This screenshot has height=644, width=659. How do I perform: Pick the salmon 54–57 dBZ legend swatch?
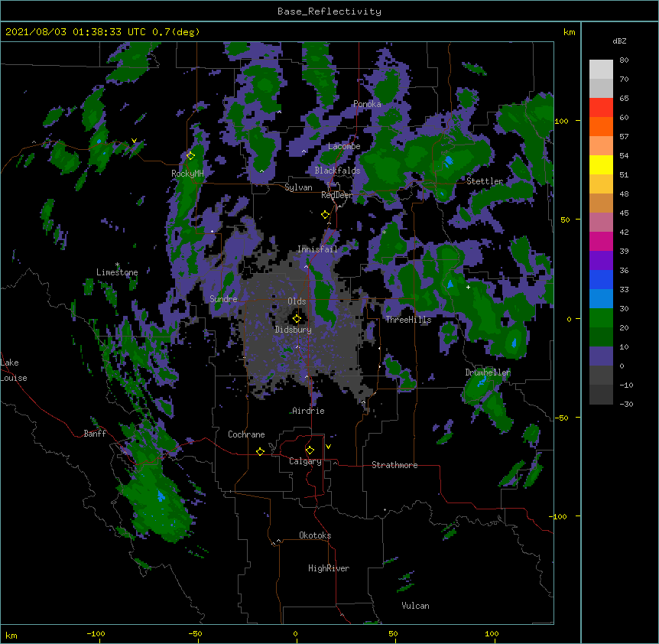point(601,145)
